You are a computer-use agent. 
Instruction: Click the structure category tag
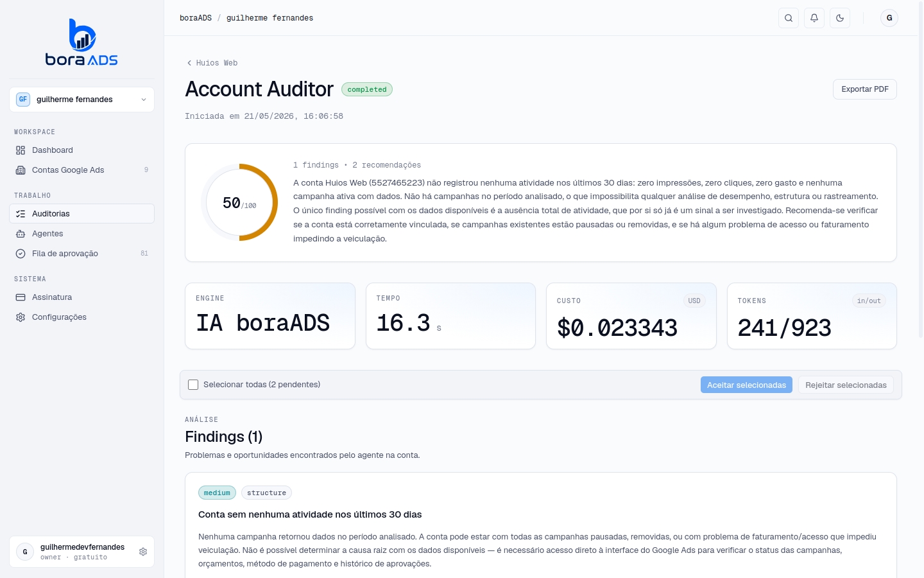pyautogui.click(x=266, y=493)
